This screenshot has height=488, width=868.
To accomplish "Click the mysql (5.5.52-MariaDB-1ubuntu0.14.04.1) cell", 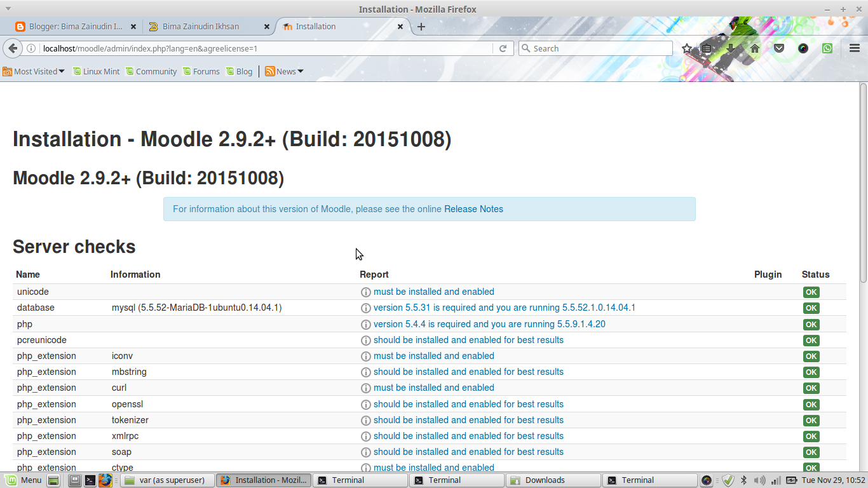I will (197, 308).
